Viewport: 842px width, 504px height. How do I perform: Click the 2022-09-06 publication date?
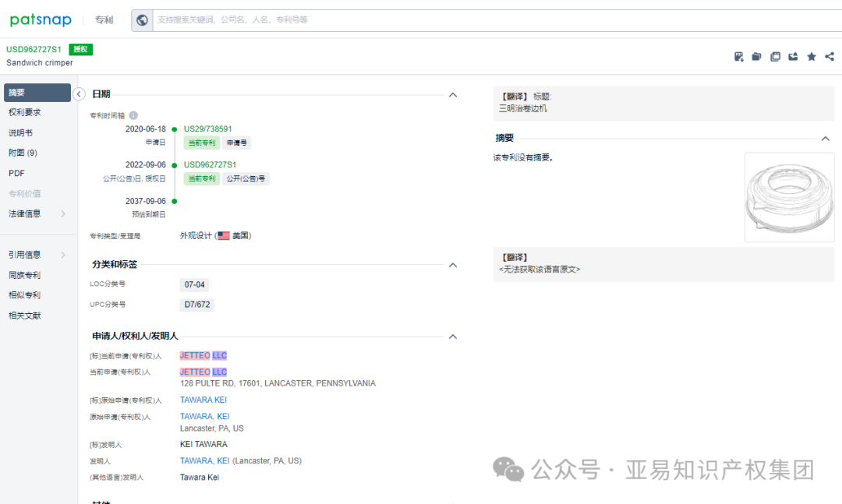coord(146,165)
